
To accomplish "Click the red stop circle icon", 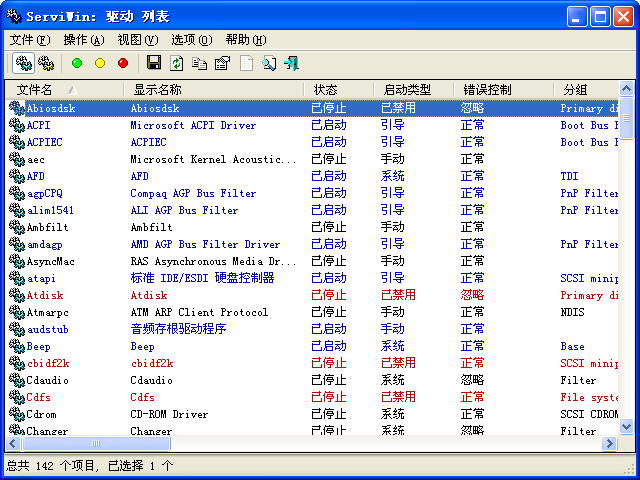I will [123, 63].
